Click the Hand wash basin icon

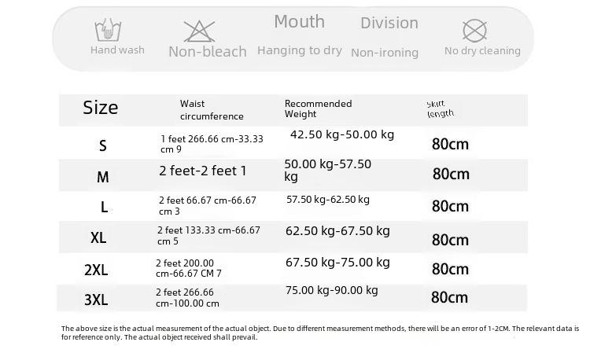click(108, 30)
